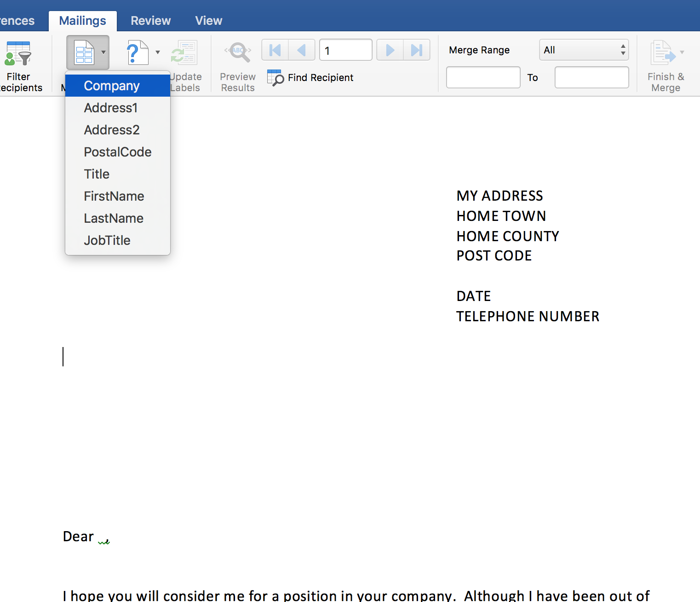Insert the Company merge field
Viewport: 700px width, 602px height.
point(111,86)
